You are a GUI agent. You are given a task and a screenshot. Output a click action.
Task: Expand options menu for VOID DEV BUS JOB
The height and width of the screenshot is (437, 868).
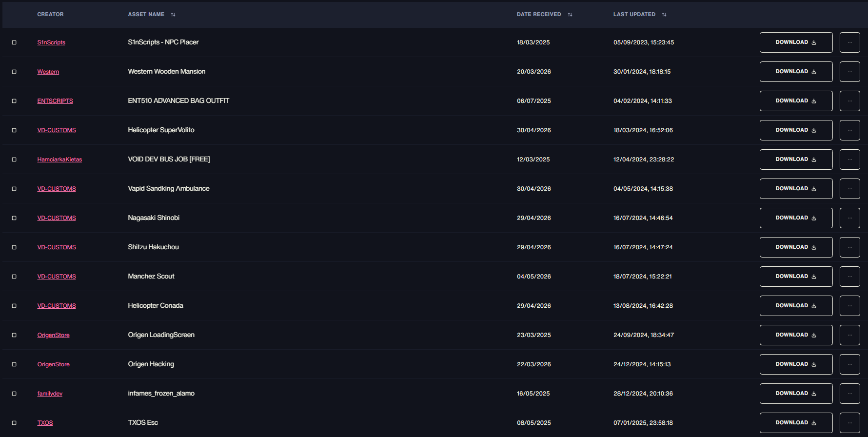[x=849, y=159]
